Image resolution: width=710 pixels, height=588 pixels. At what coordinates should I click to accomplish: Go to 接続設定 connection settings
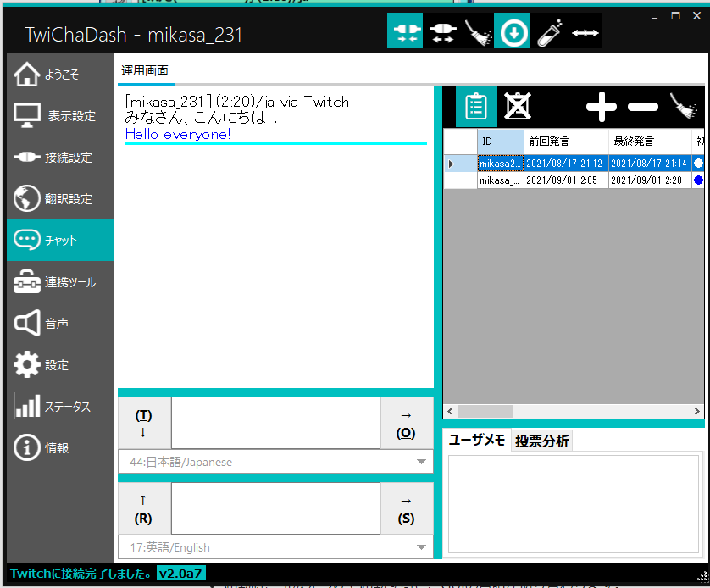coord(60,157)
